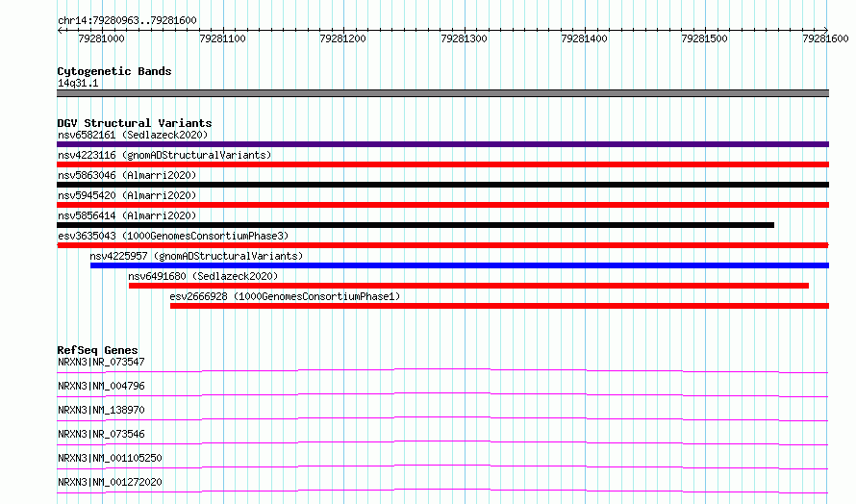Click the 79281100 ruler position label
856x504 pixels.
click(223, 38)
